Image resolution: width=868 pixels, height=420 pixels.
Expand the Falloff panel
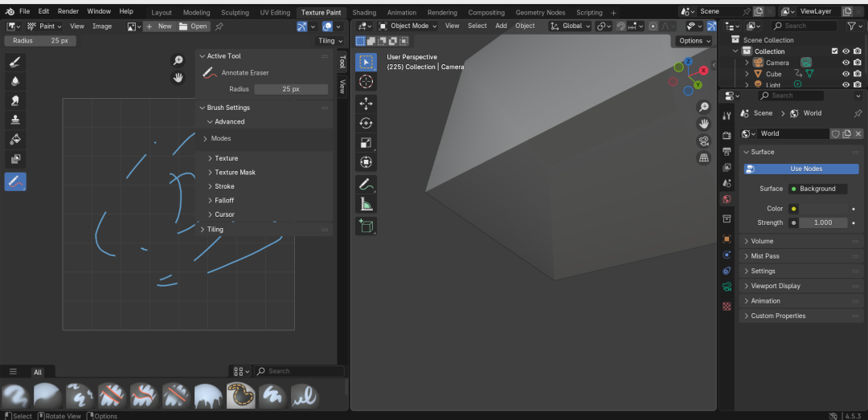point(224,200)
